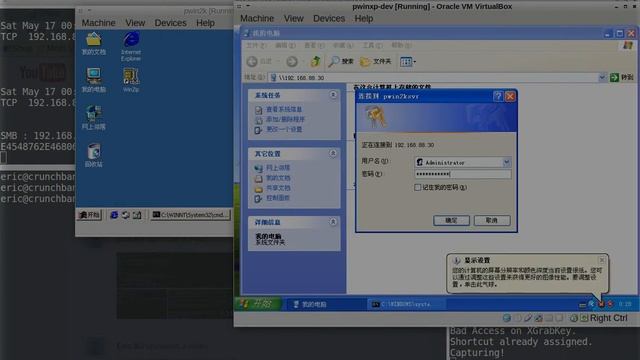
Task: Click the green Go arrow beside address bar
Action: coord(614,77)
